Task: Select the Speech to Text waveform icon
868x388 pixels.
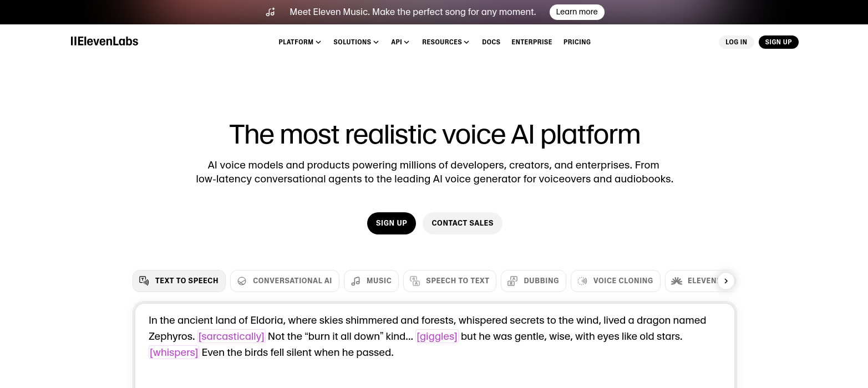Action: 415,280
